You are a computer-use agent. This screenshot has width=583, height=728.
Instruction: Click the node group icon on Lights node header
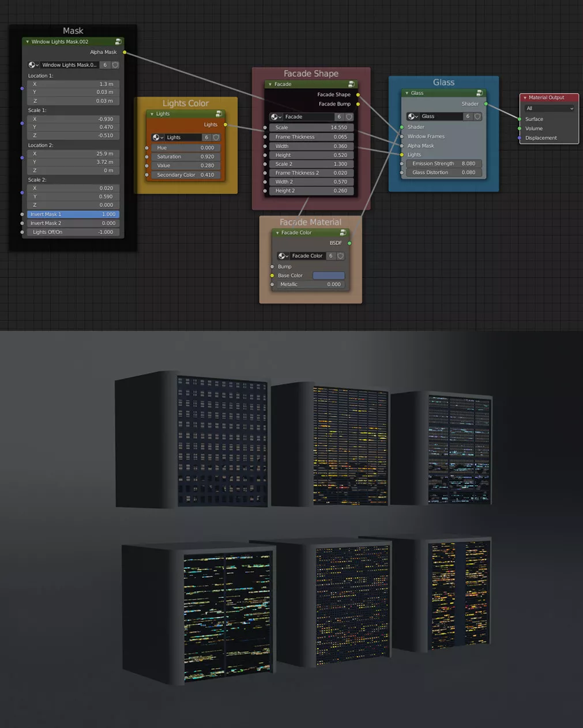tap(219, 114)
